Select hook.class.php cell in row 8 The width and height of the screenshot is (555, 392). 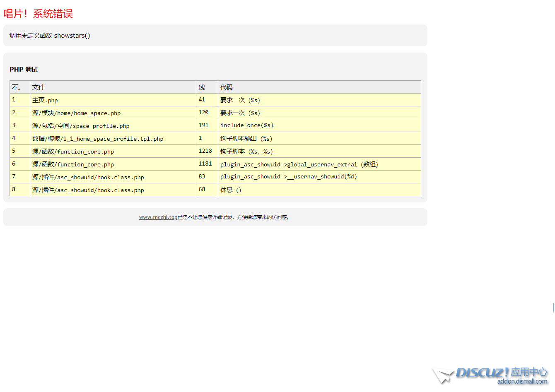coord(113,190)
